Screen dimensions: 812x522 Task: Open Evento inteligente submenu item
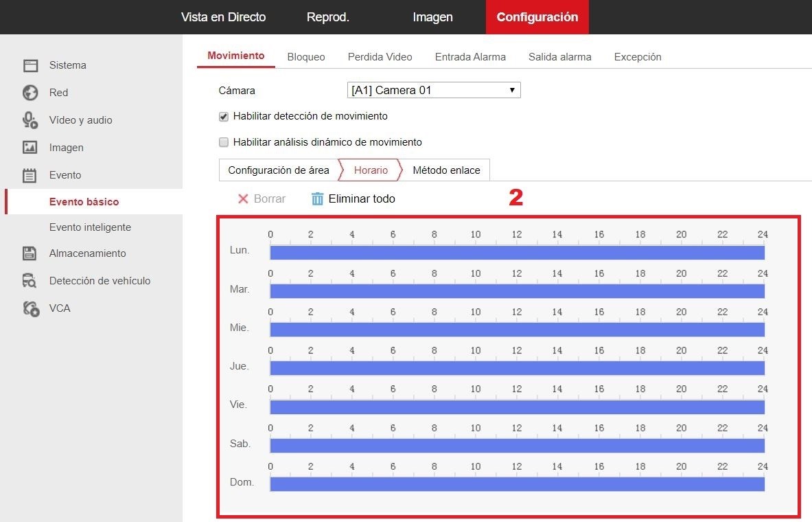click(x=90, y=227)
